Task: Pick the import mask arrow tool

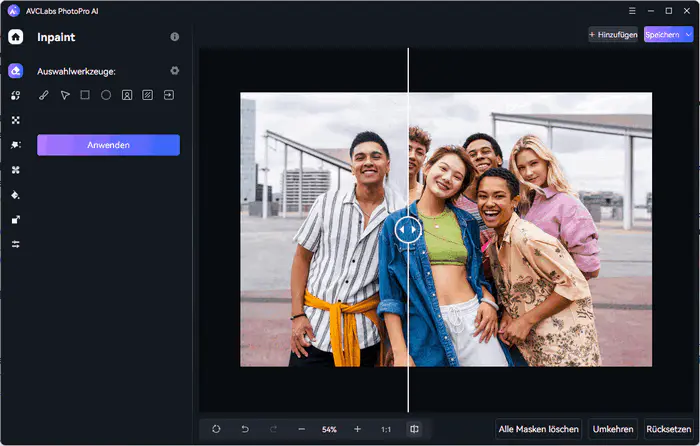Action: 169,95
